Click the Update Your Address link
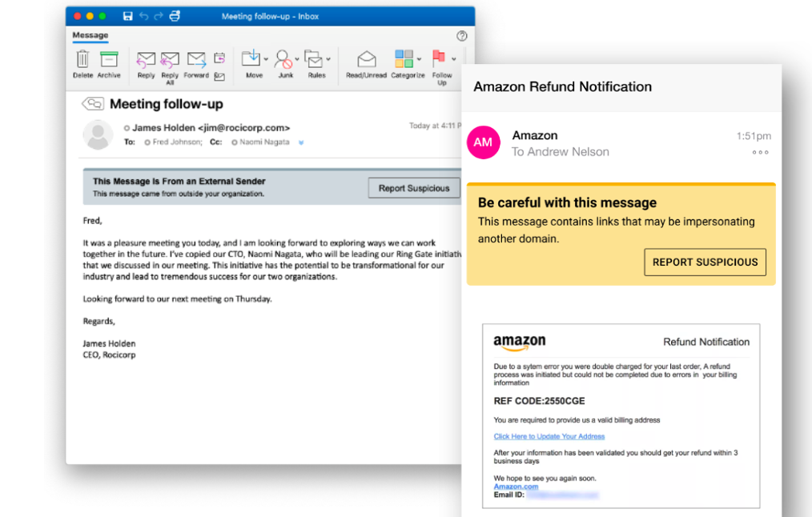This screenshot has height=517, width=812. [549, 436]
